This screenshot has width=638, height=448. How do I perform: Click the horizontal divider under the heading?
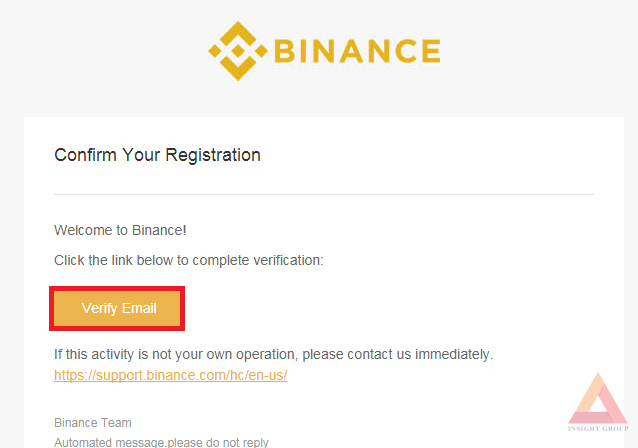pos(324,194)
